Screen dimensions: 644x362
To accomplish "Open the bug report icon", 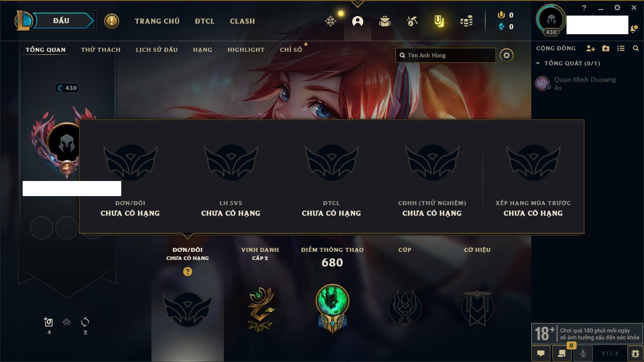I will pyautogui.click(x=635, y=353).
